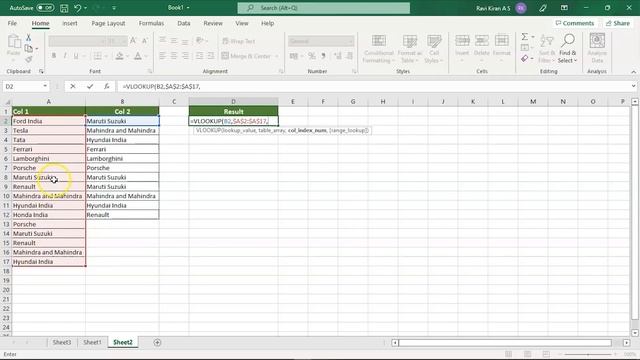Viewport: 640px width, 360px height.
Task: Click the Save icon in title bar
Action: coord(64,8)
